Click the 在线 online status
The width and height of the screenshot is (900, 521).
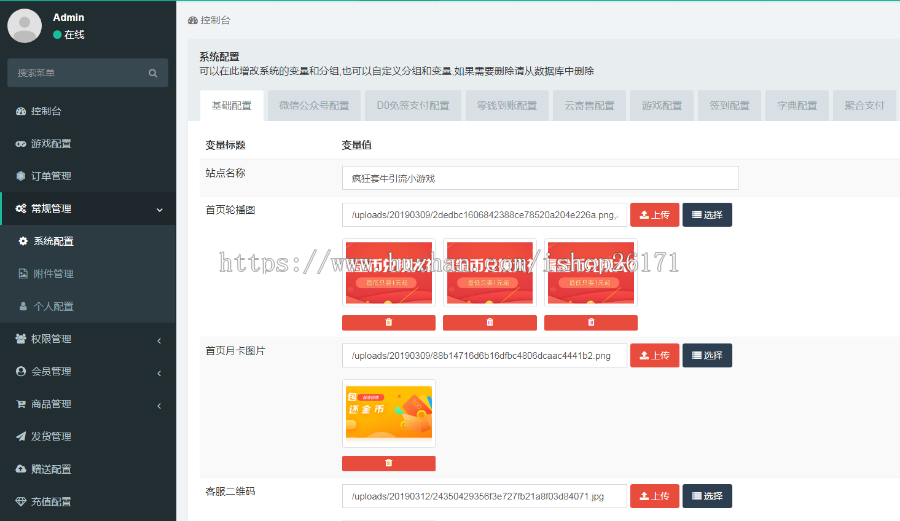(x=69, y=34)
